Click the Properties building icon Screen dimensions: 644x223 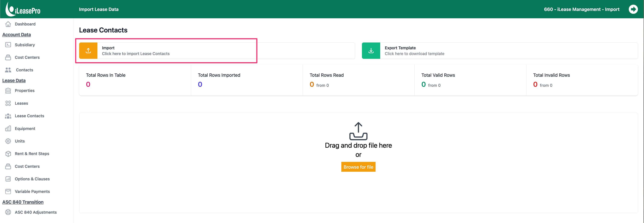pyautogui.click(x=8, y=91)
